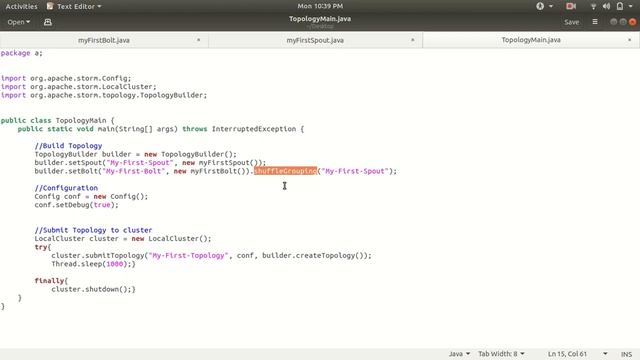Click the builder.setSpout line
The image size is (640, 360).
tap(150, 162)
